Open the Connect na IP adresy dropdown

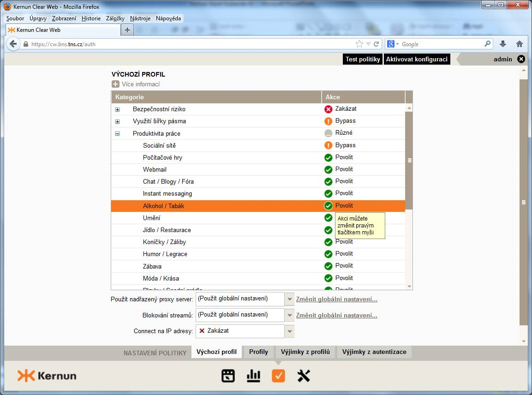(x=289, y=331)
